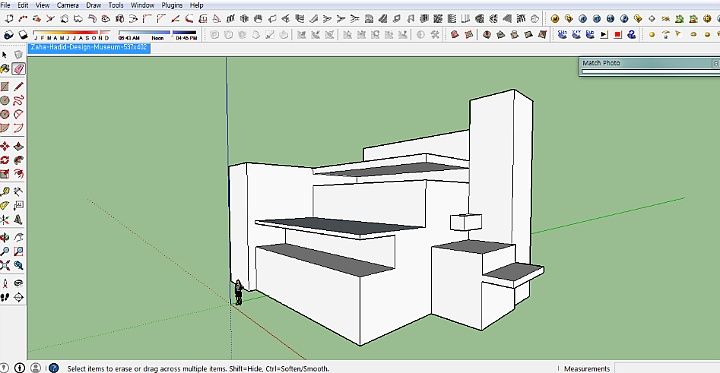Open the Plugins menu

pos(172,5)
